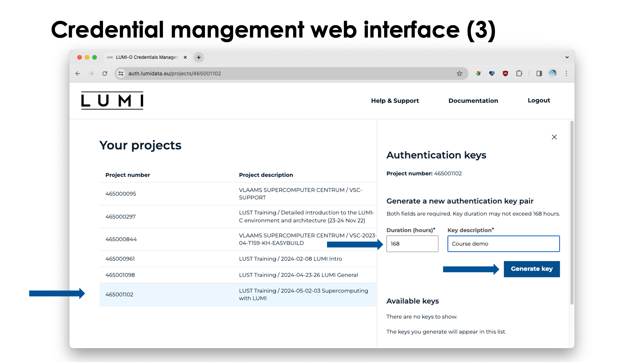Click the red macOS close window button
This screenshot has width=644, height=362.
coord(79,57)
